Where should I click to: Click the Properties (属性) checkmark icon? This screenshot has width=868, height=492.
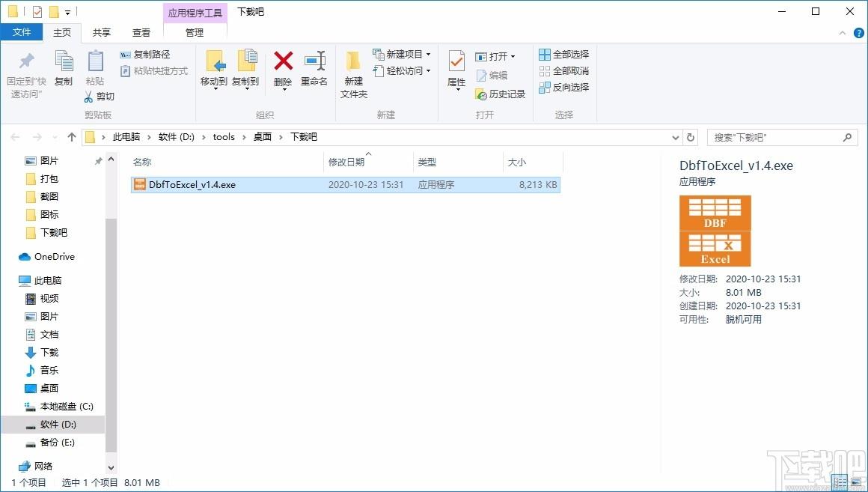click(x=456, y=61)
